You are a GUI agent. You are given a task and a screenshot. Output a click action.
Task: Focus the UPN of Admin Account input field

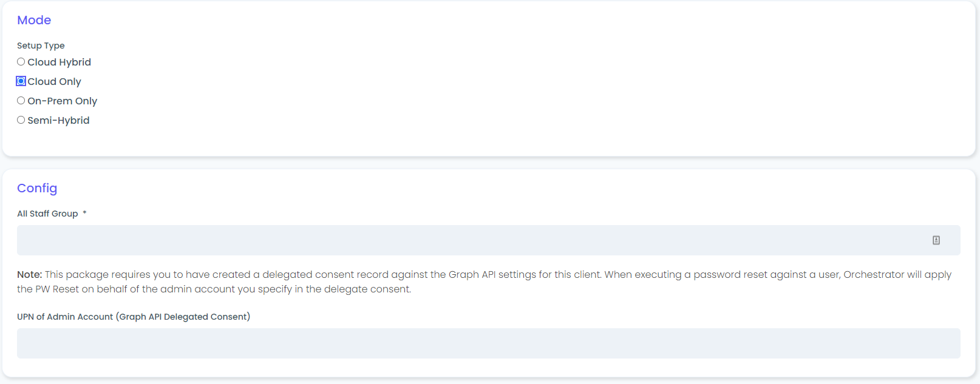tap(488, 343)
